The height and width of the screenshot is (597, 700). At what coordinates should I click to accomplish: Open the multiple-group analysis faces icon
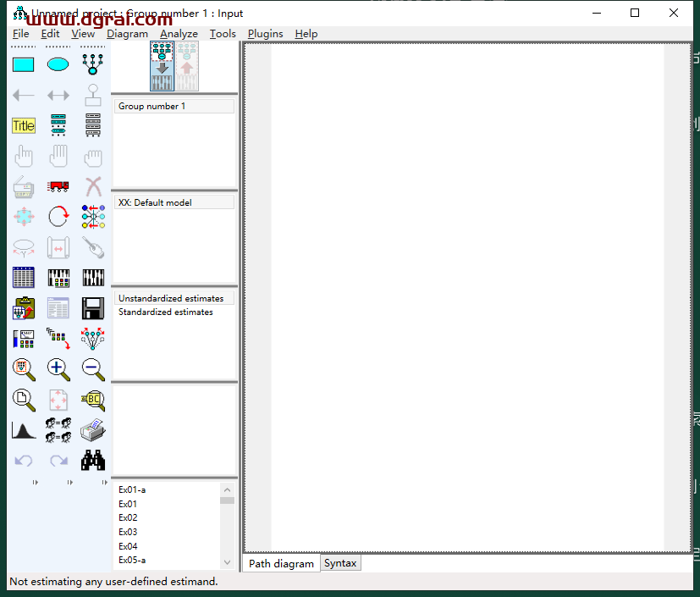(x=58, y=430)
